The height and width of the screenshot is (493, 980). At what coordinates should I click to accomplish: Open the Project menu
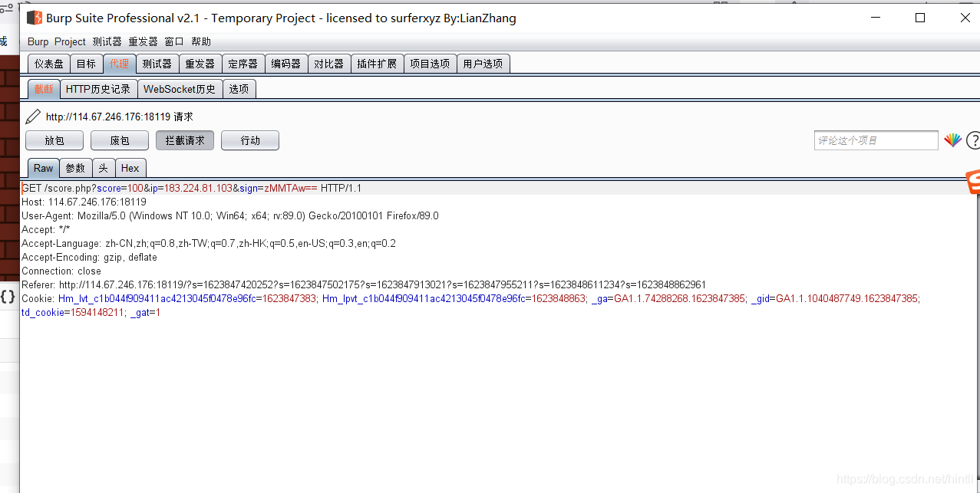tap(70, 41)
